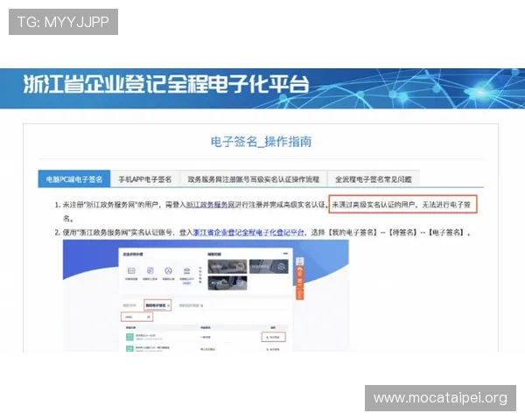The image size is (525, 420).
Task: Follow the 浙江政务服务网 hyperlink
Action: [210, 205]
